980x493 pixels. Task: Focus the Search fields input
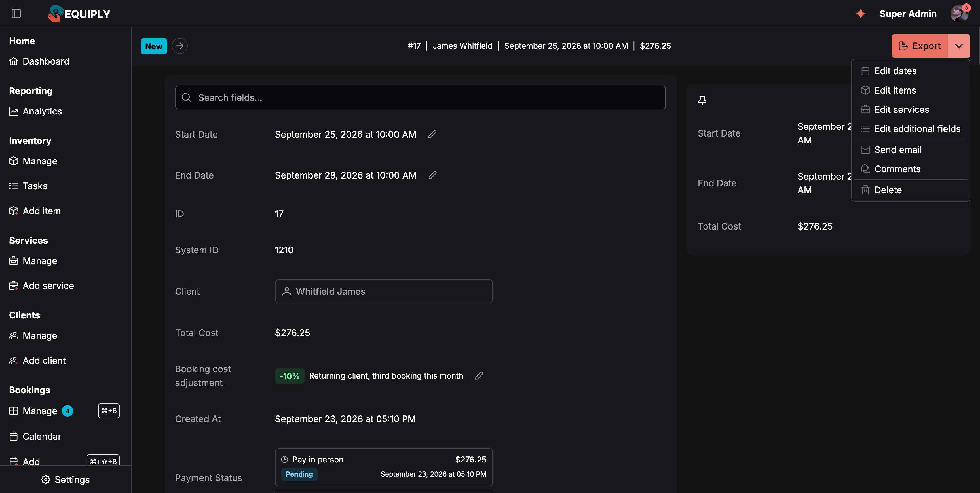point(420,98)
